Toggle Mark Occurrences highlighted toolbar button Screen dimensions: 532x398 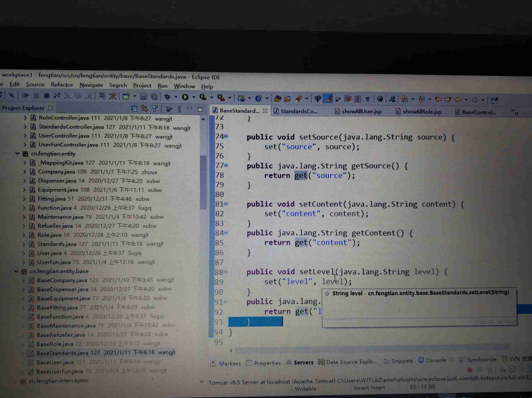pyautogui.click(x=328, y=99)
